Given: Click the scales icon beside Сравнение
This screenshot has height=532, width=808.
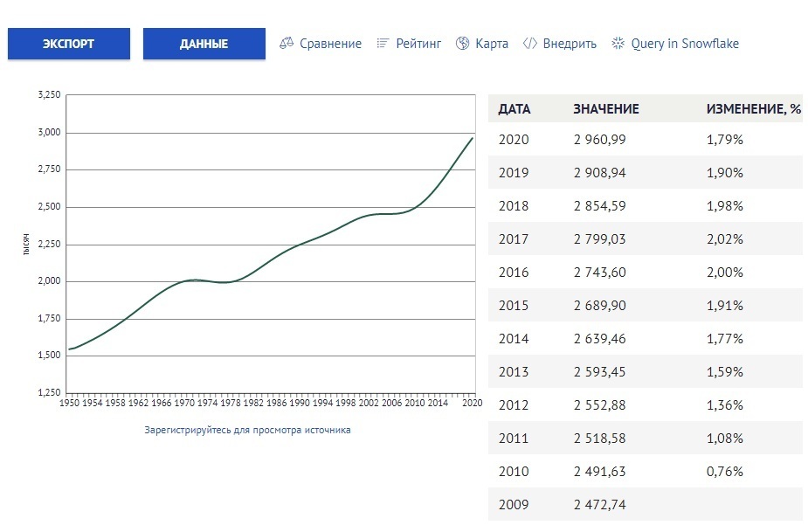Looking at the screenshot, I should pos(287,44).
